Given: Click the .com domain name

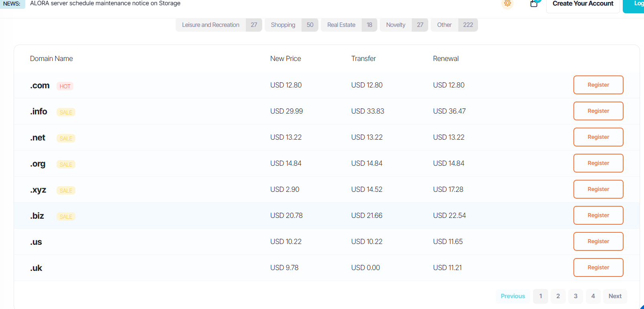Looking at the screenshot, I should (40, 85).
